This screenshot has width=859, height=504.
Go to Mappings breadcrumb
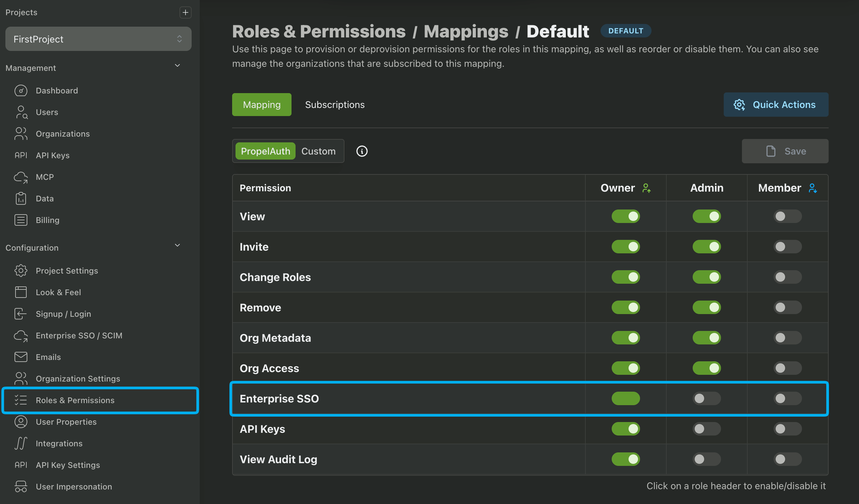[x=466, y=31]
